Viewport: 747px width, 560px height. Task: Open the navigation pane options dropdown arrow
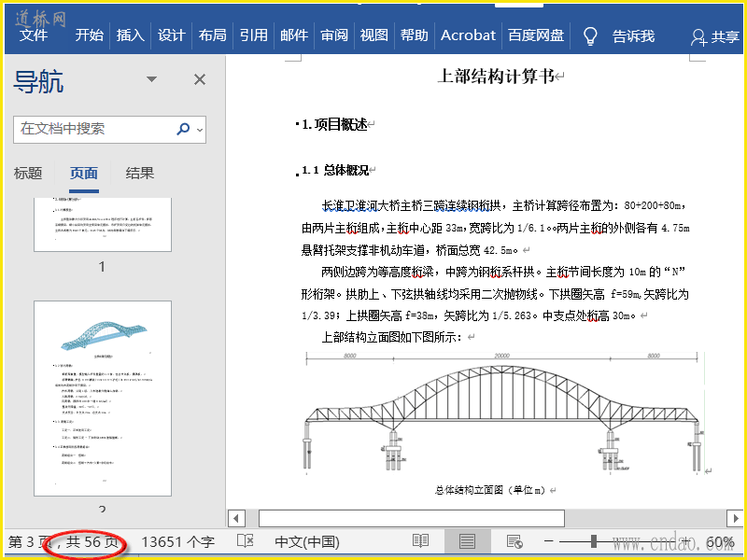click(151, 80)
